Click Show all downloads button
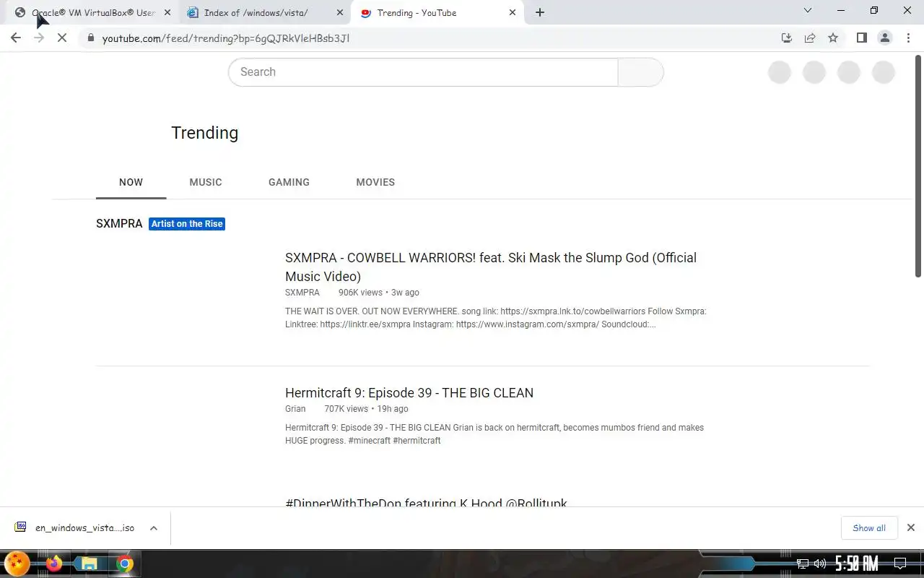This screenshot has width=924, height=578. pyautogui.click(x=869, y=528)
